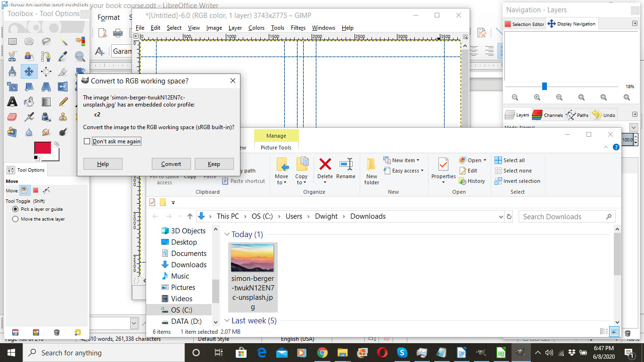This screenshot has height=362, width=644.
Task: Activate the Zoom magnifier tool
Action: point(80,57)
